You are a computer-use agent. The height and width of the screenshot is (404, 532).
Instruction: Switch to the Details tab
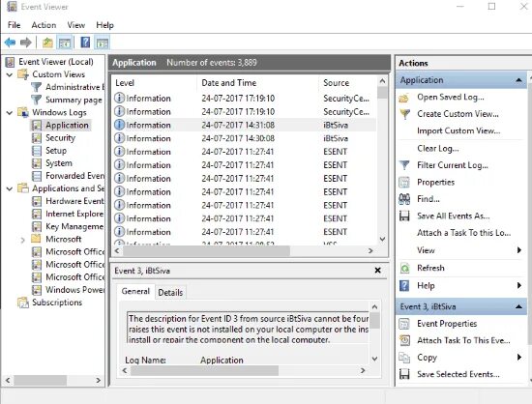(x=170, y=293)
